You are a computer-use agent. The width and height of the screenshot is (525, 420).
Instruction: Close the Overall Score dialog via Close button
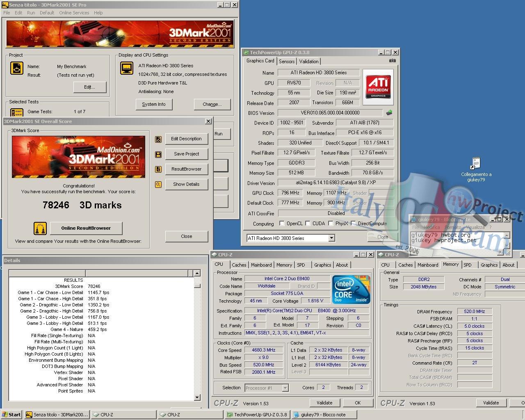[187, 237]
